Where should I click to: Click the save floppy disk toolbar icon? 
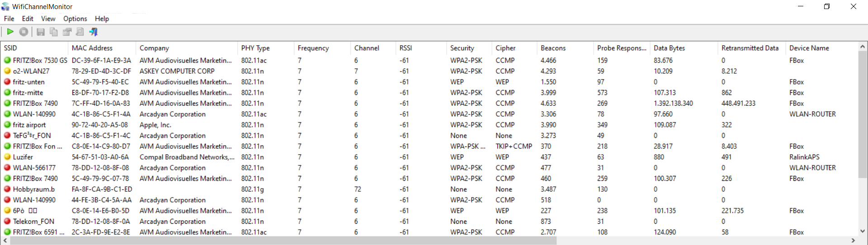click(41, 32)
